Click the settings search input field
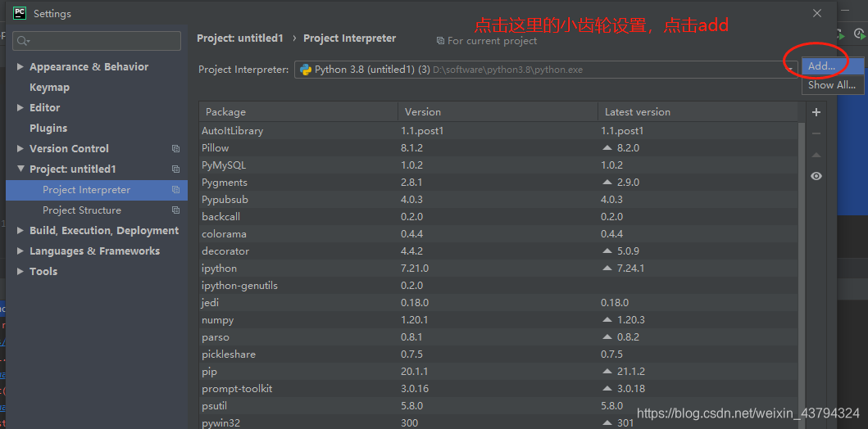Image resolution: width=868 pixels, height=429 pixels. (97, 41)
